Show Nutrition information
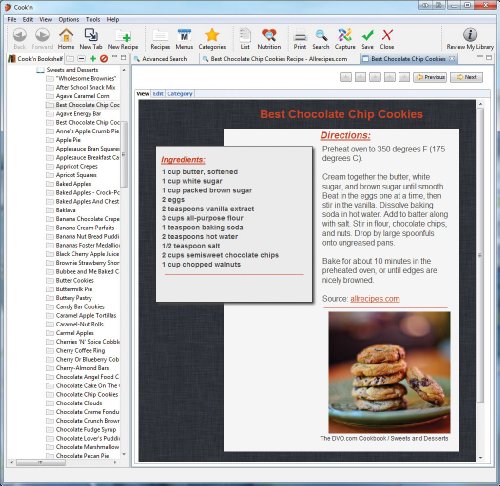 [x=269, y=39]
